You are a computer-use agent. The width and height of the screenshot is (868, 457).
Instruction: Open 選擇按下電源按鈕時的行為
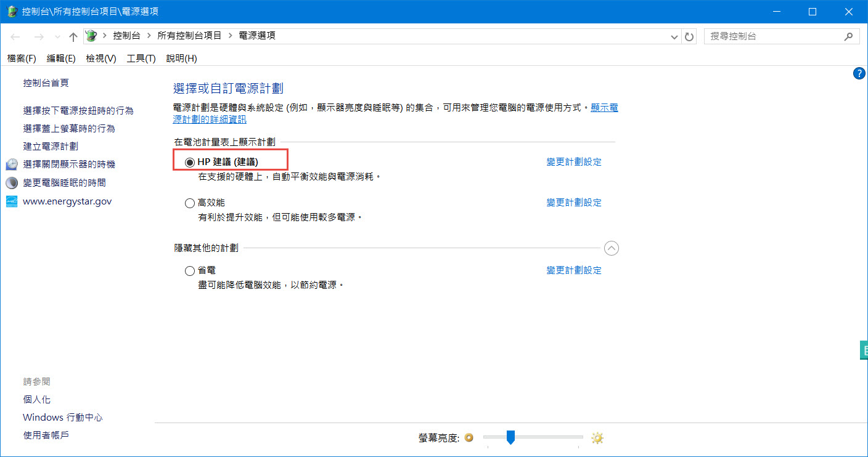click(78, 110)
